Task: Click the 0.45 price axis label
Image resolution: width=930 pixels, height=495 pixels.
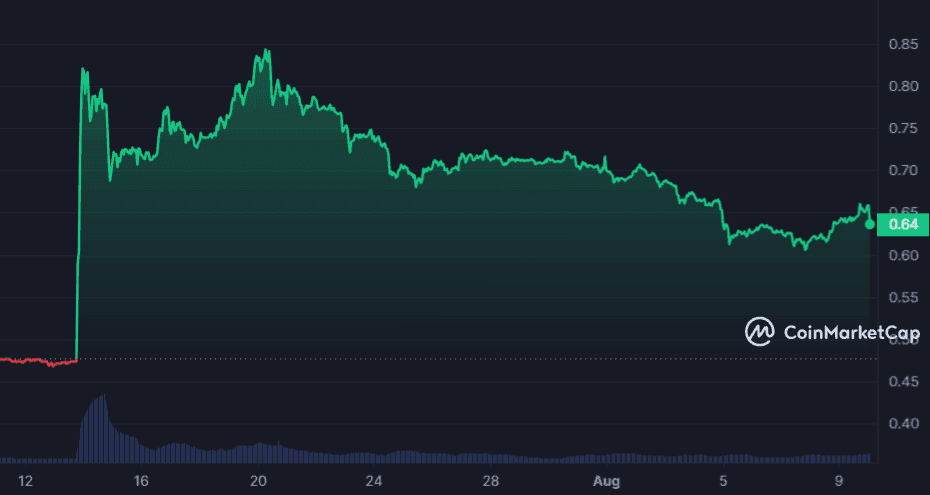Action: tap(903, 382)
